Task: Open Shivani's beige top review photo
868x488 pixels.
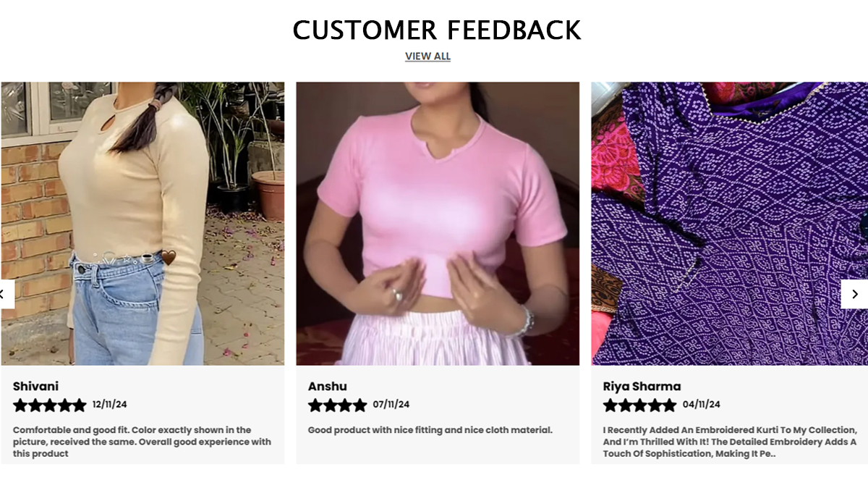Action: click(142, 223)
